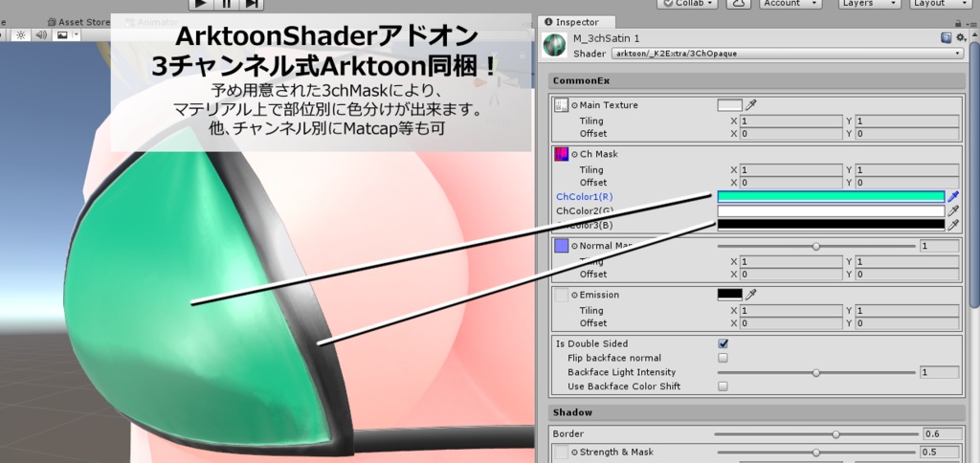Click the M_3chSatin 1 material preview sphere
Viewport: 980px width, 463px height.
tap(554, 46)
